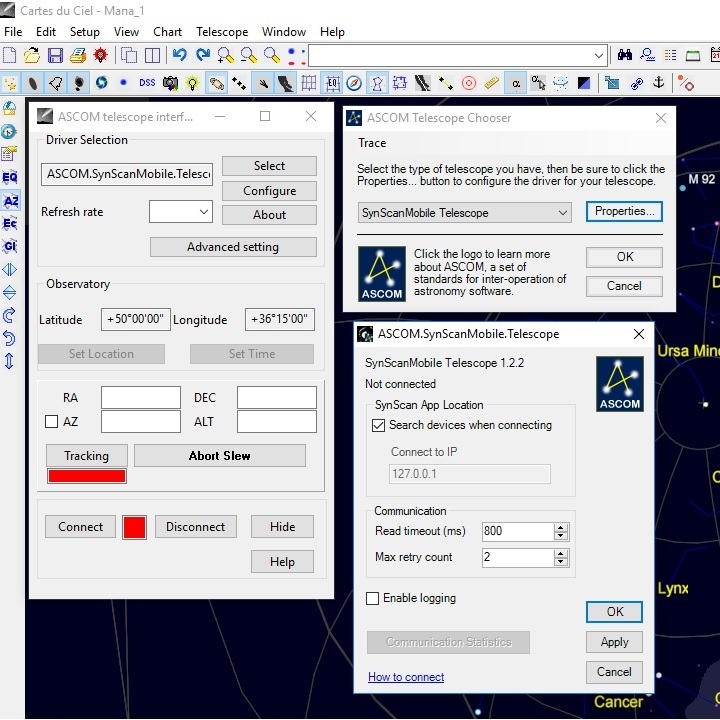Screen dimensions: 720x720
Task: Click the Read timeout value field
Action: point(516,531)
